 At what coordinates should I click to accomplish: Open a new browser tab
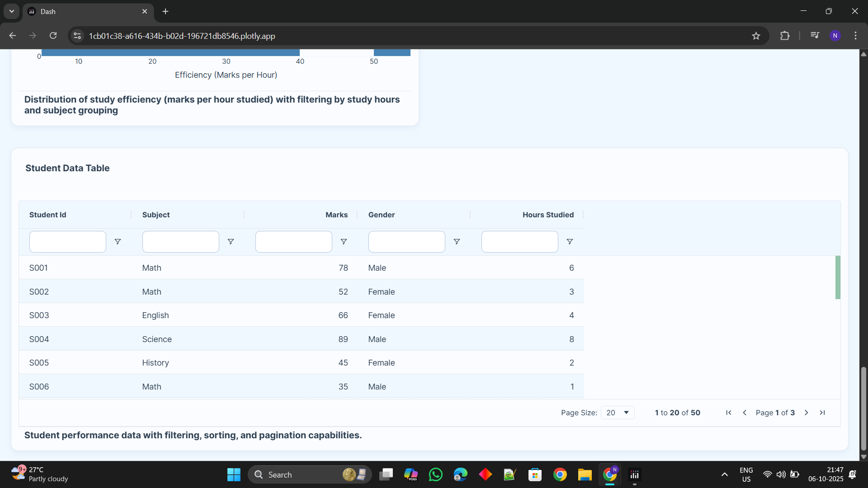pyautogui.click(x=165, y=11)
